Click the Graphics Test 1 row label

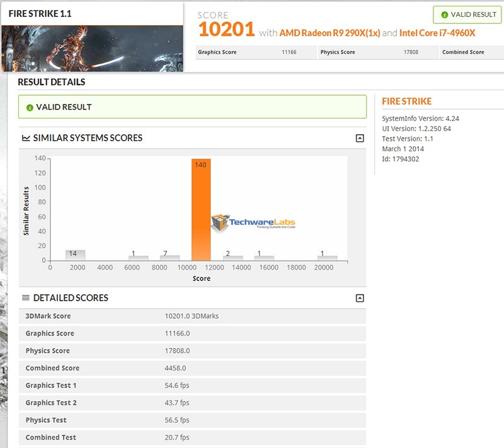(x=51, y=386)
